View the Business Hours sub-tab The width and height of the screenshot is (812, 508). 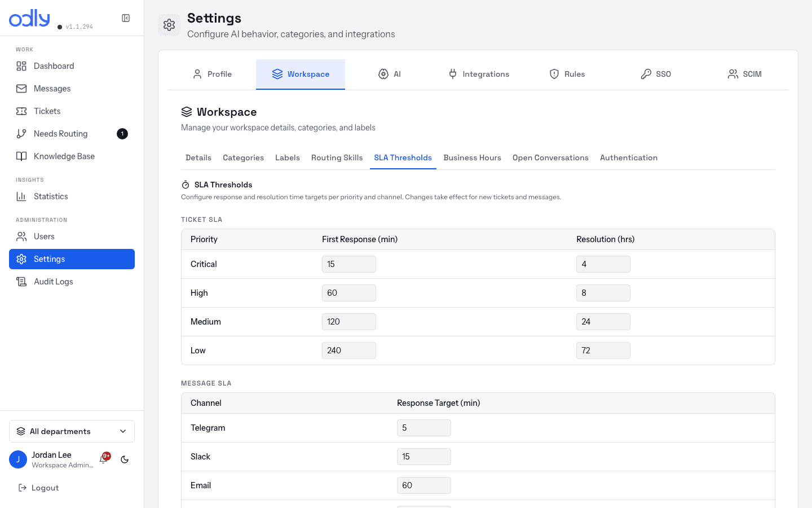[472, 158]
